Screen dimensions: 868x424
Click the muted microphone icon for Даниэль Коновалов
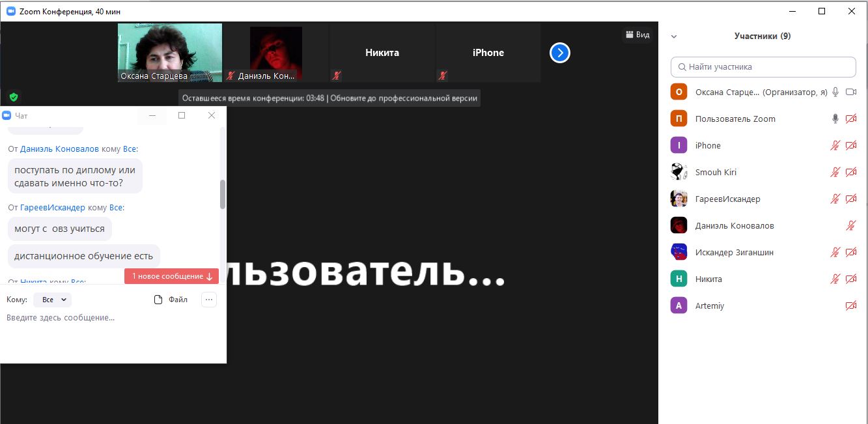click(x=850, y=226)
